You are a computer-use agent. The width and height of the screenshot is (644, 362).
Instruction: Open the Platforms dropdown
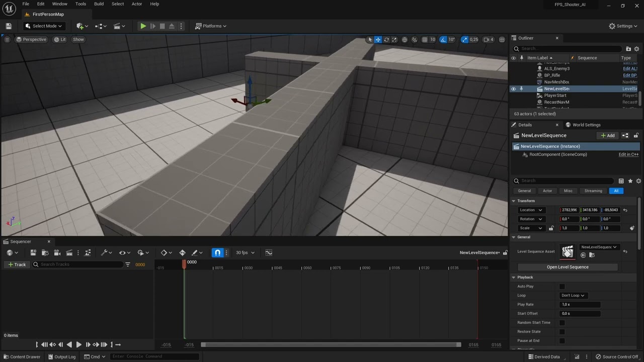tap(211, 26)
